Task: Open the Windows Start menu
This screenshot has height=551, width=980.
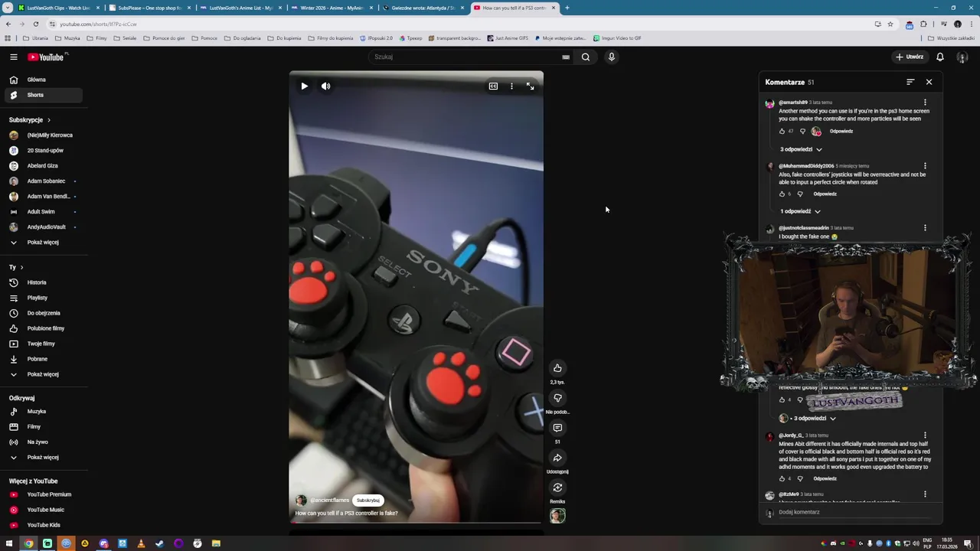Action: pos(9,543)
